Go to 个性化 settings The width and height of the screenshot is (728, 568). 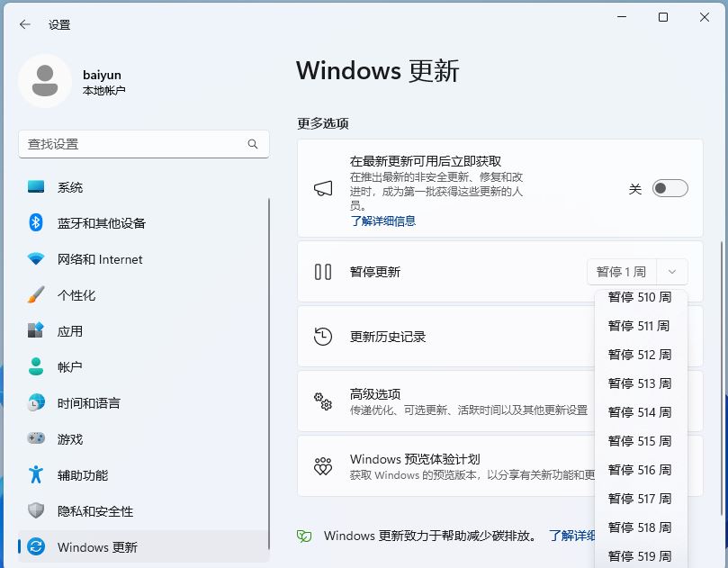(143, 295)
